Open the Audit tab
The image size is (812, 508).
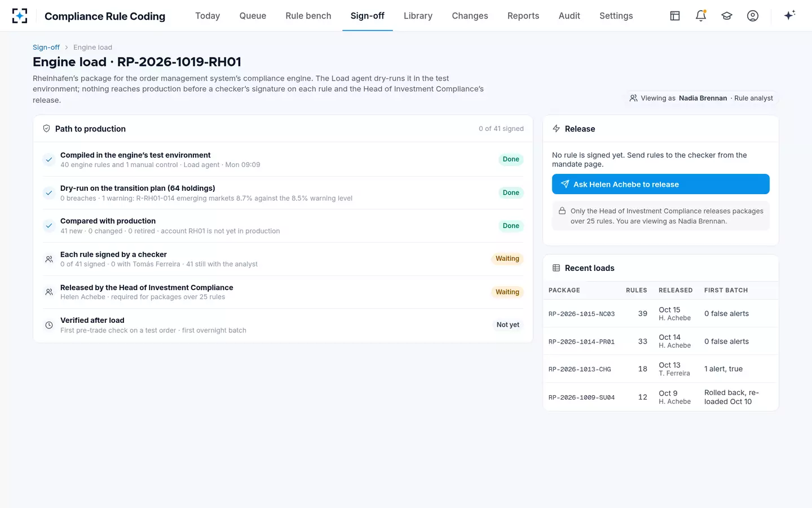point(570,16)
